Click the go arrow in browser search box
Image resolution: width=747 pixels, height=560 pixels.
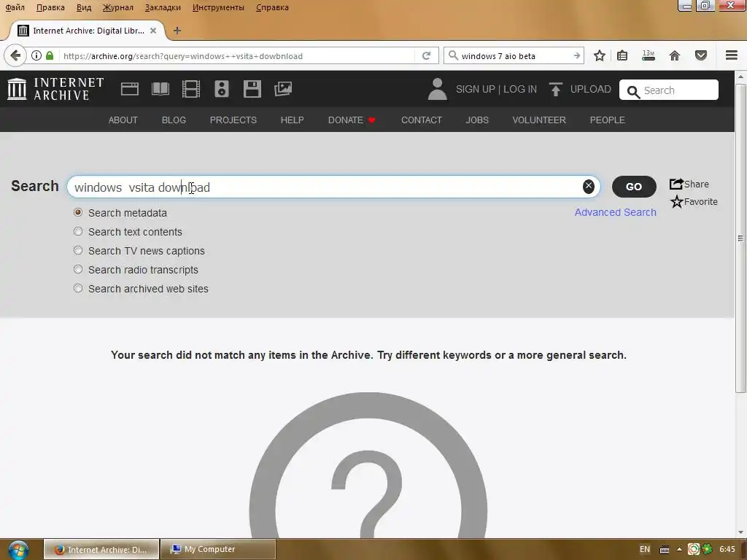tap(576, 55)
